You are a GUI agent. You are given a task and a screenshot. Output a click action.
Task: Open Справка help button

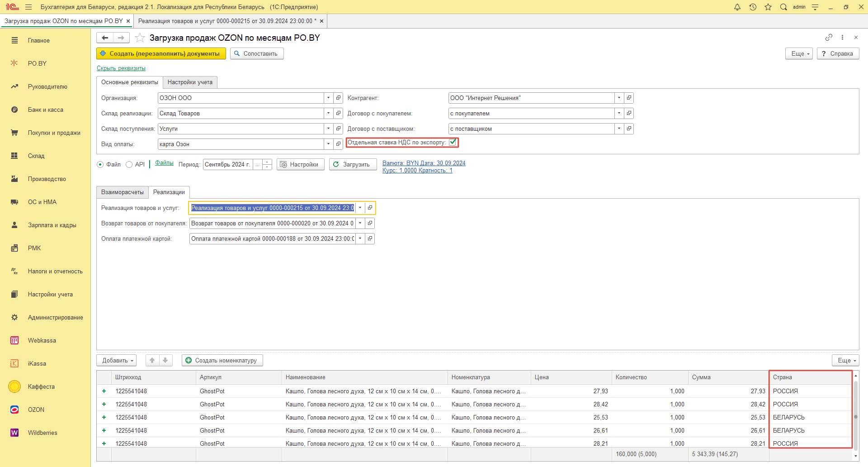click(838, 53)
